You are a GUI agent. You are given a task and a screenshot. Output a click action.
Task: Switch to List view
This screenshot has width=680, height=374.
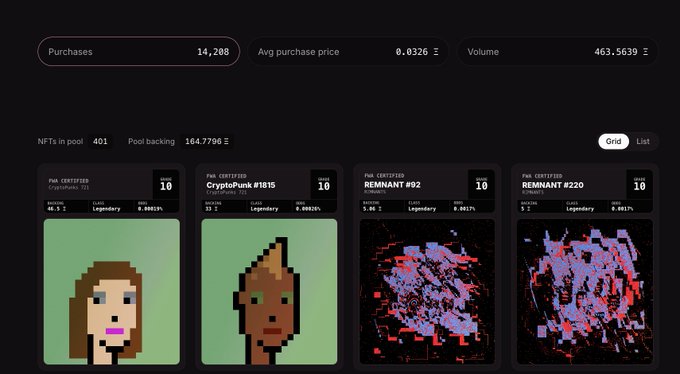click(643, 141)
